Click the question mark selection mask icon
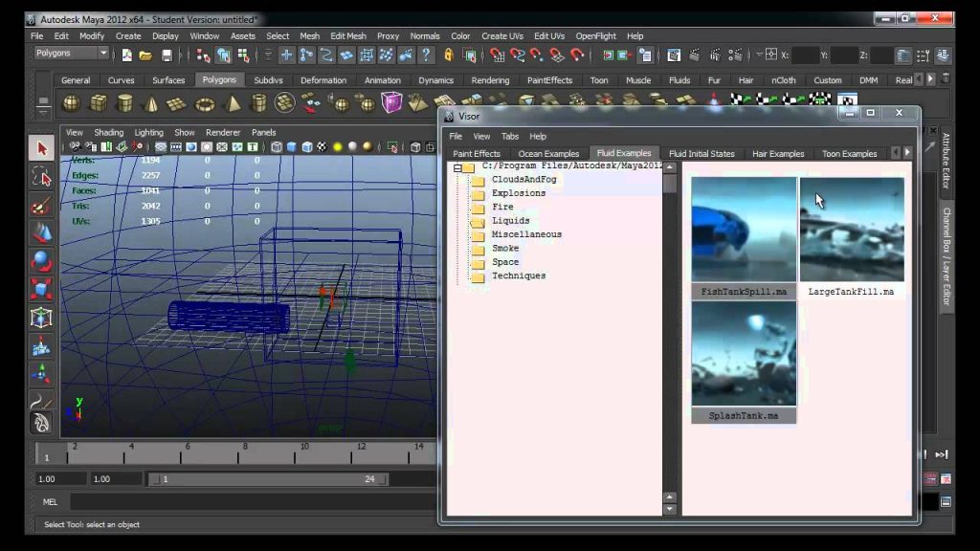 [426, 55]
